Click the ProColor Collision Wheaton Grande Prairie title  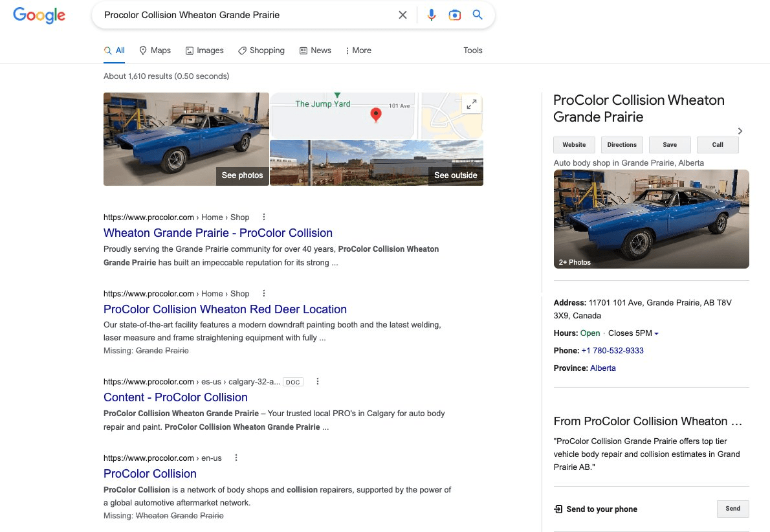639,109
